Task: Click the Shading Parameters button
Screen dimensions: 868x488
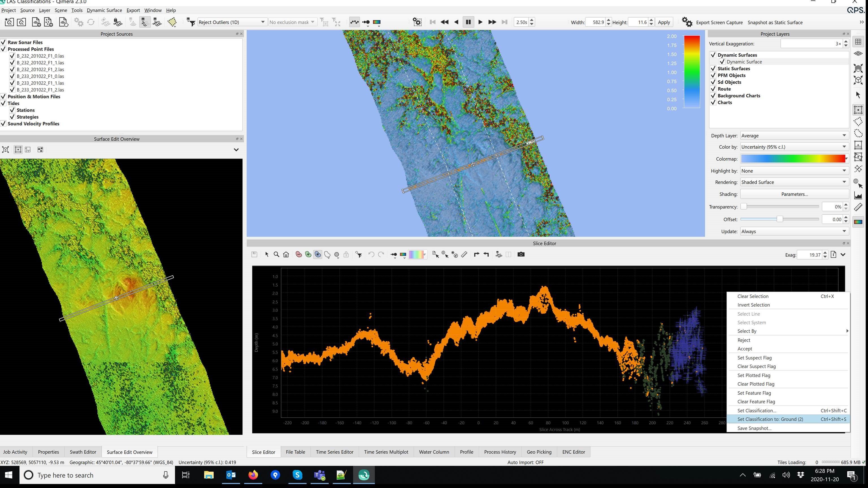Action: (794, 194)
